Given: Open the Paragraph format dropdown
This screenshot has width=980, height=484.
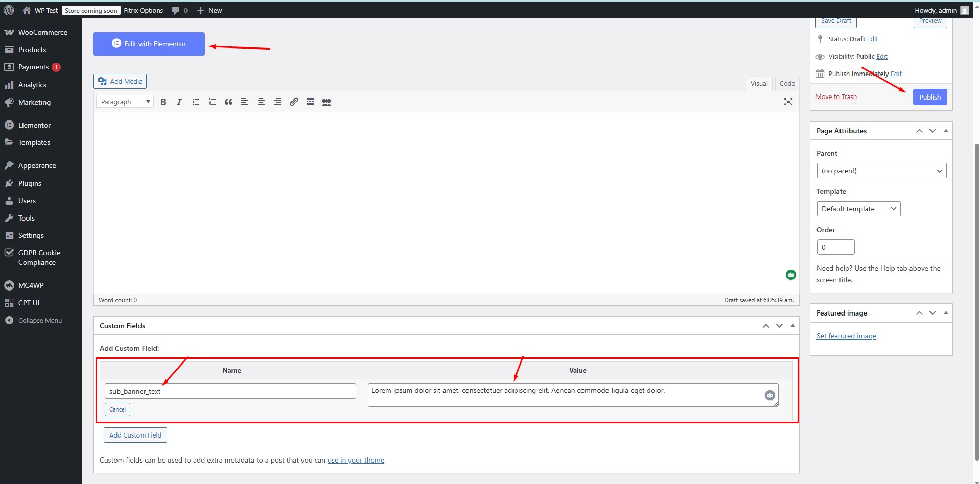Looking at the screenshot, I should pos(125,102).
